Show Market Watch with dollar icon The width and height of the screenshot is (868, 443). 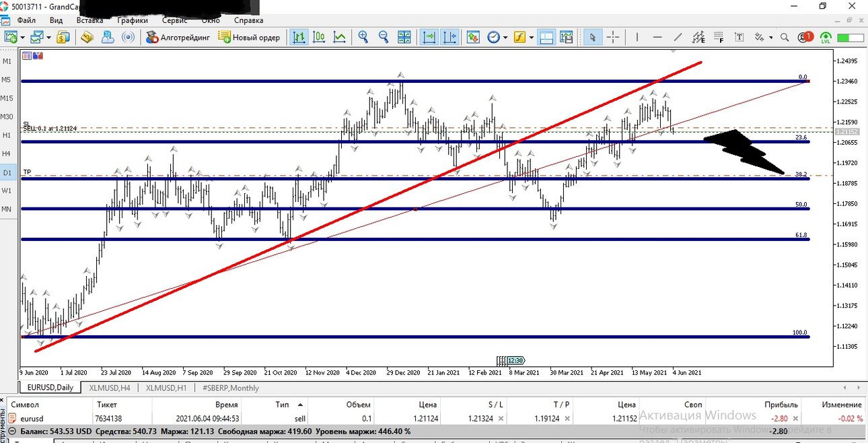(x=63, y=37)
